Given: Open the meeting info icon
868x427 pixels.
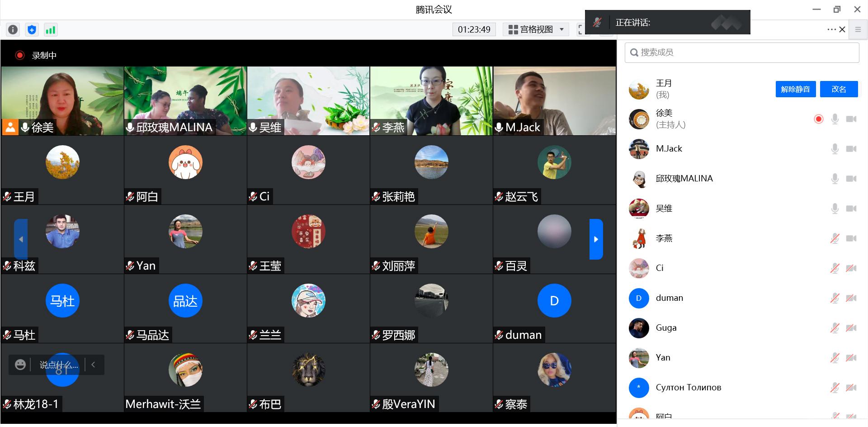Looking at the screenshot, I should point(13,30).
